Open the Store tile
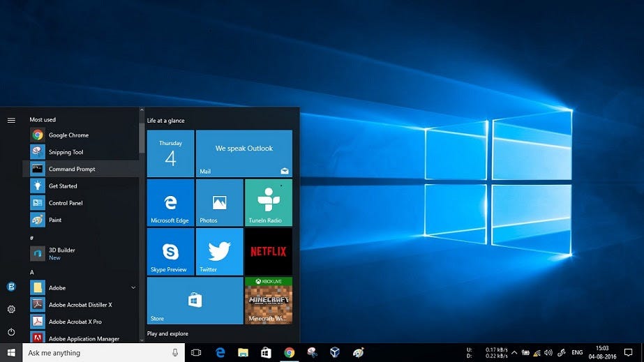644x362 pixels. point(195,300)
